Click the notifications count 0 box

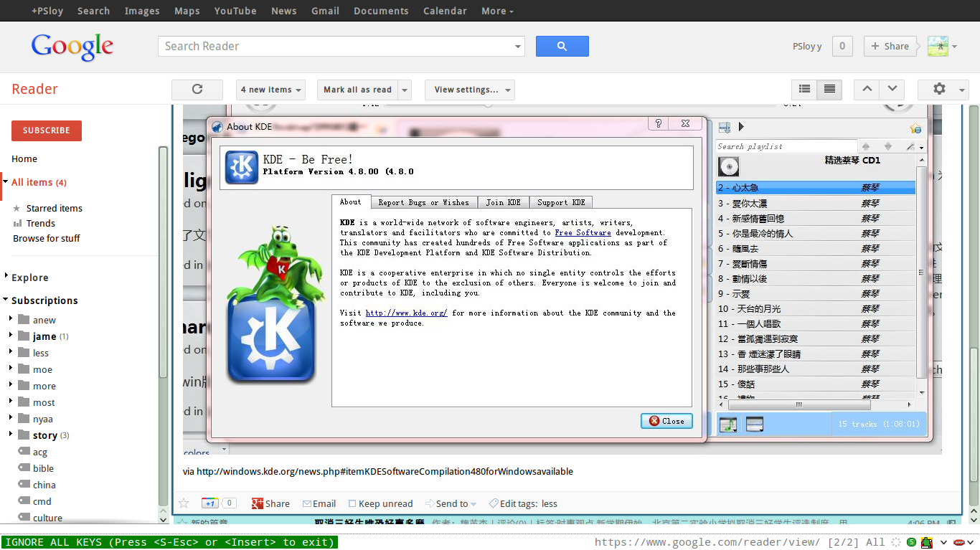[842, 46]
